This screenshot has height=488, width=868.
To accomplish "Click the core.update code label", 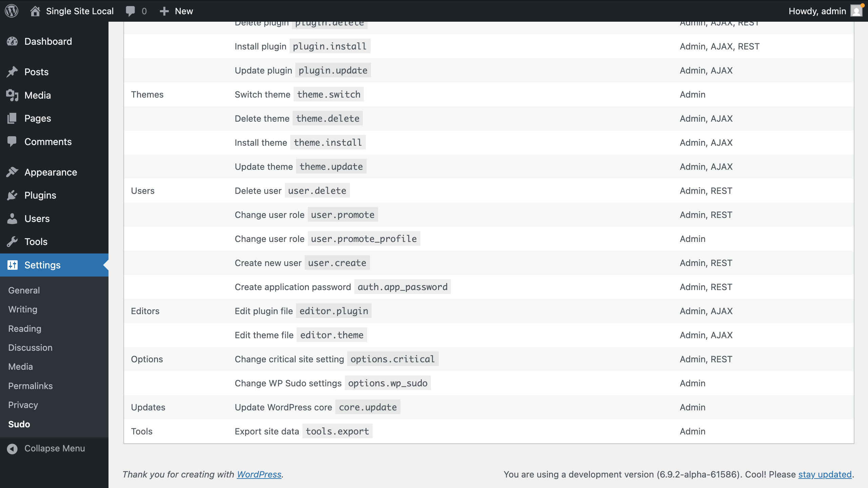I will pyautogui.click(x=368, y=407).
